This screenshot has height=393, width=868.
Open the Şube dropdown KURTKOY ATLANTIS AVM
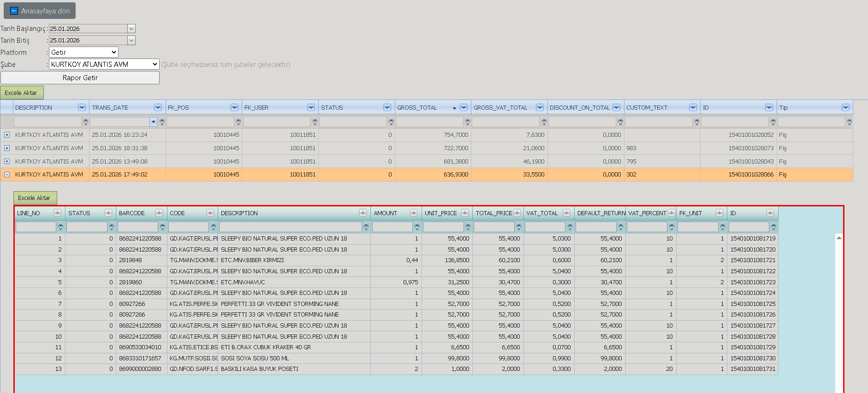coord(104,64)
